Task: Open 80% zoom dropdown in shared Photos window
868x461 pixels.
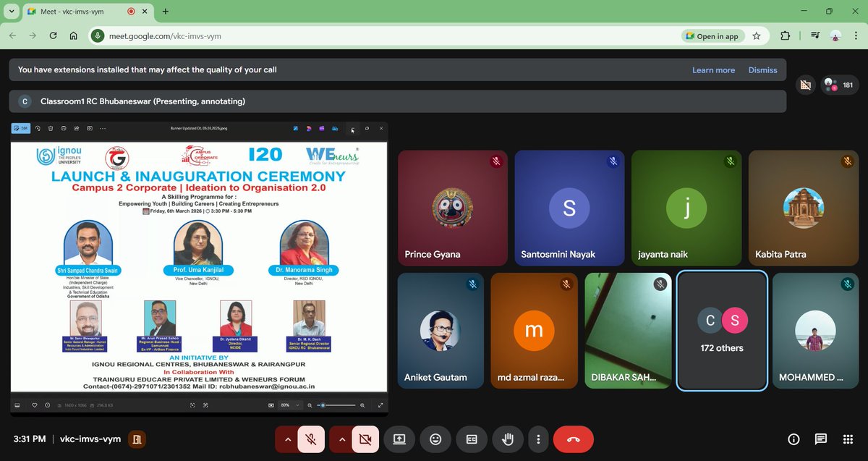Action: click(x=290, y=405)
